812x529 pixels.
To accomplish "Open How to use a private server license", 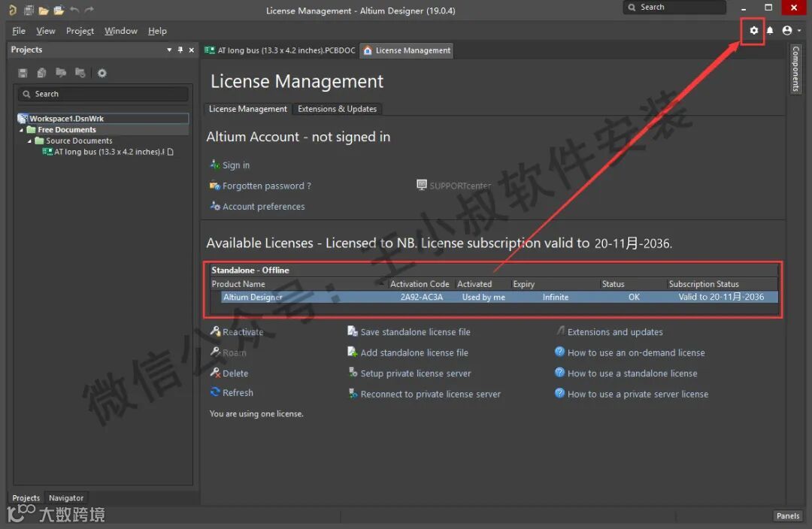I will (632, 394).
